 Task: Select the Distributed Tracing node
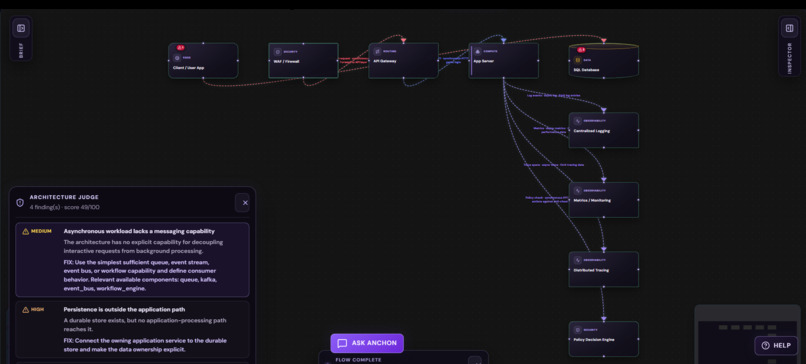pyautogui.click(x=604, y=269)
